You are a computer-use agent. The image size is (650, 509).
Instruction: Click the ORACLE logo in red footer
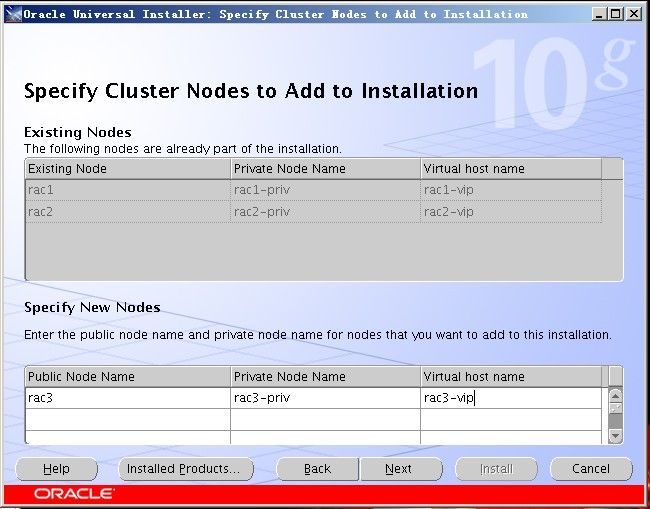[x=74, y=494]
